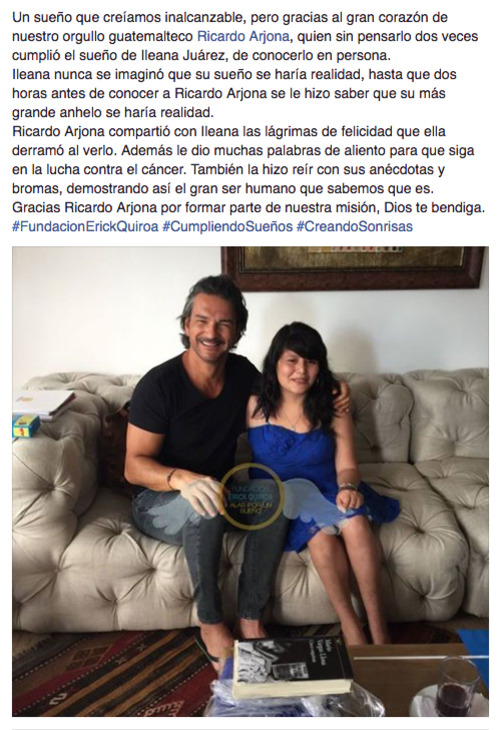500x730 pixels.
Task: Click the line starting 'Un sueño que creíamos'
Action: [x=230, y=18]
